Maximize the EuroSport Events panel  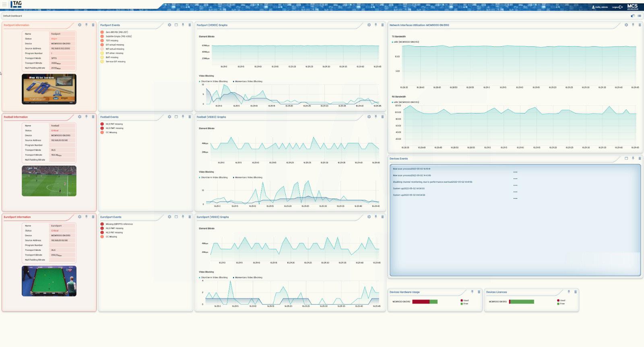coord(176,217)
